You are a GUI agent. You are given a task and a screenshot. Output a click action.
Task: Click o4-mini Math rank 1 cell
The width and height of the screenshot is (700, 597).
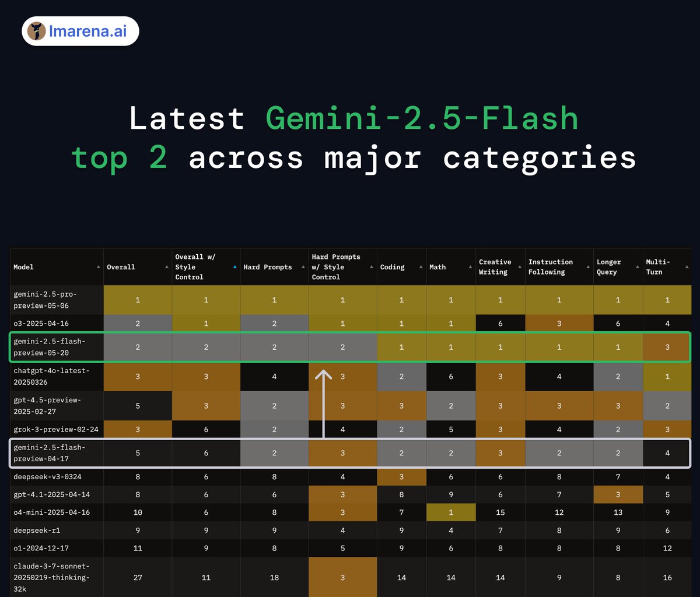[x=451, y=512]
